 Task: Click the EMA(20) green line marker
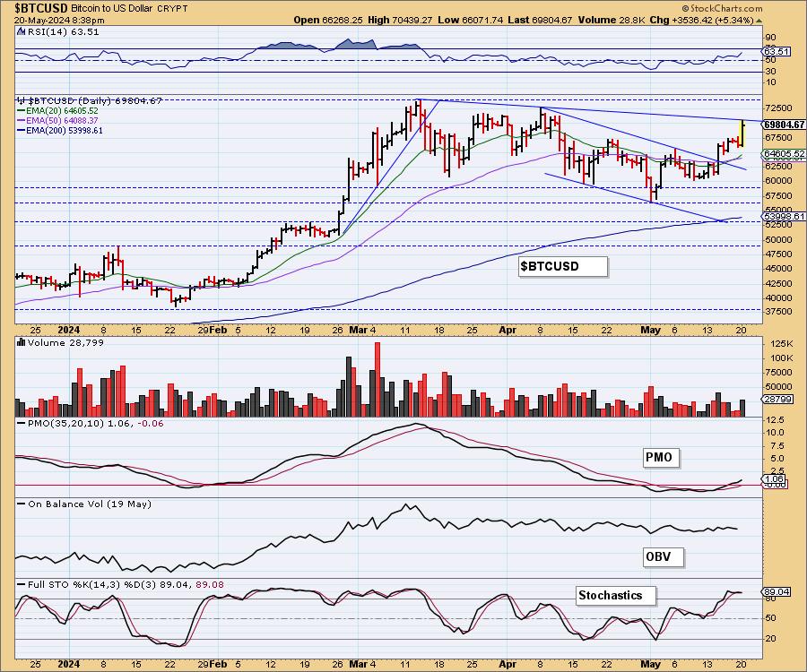point(22,110)
